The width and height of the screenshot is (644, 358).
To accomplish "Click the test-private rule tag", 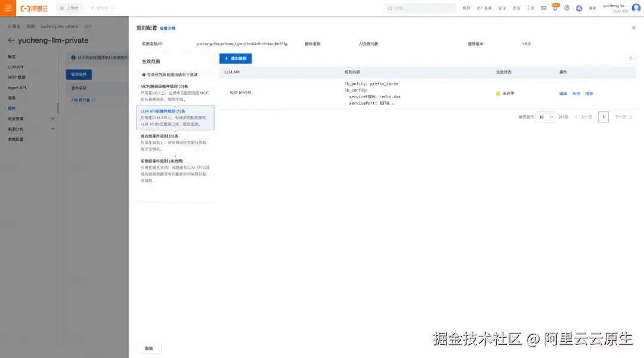I will [x=240, y=92].
